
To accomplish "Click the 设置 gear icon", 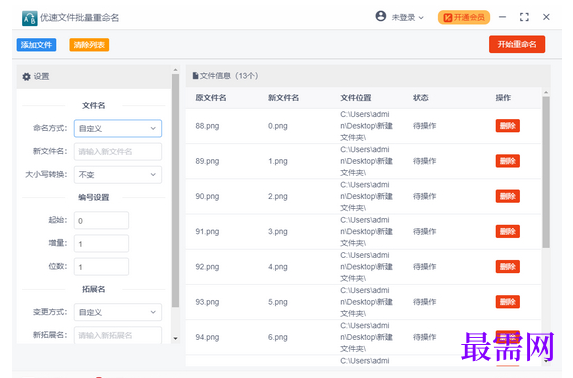I will [26, 77].
